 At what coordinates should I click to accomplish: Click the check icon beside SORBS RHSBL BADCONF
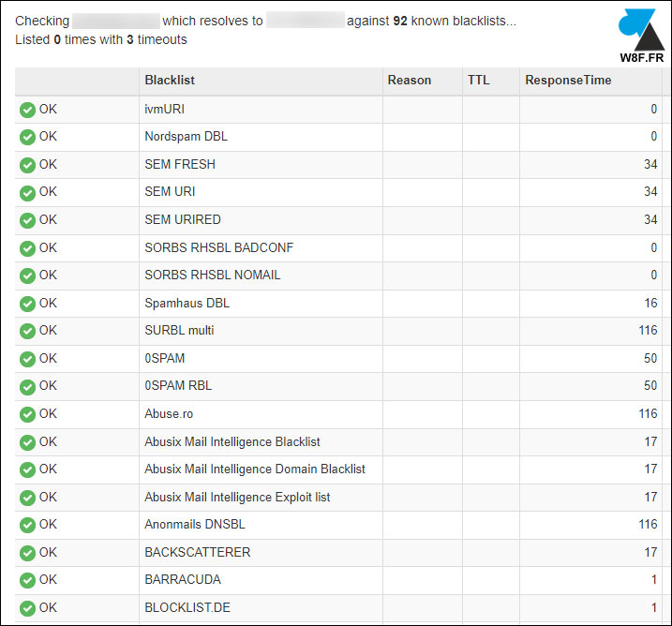tap(27, 248)
